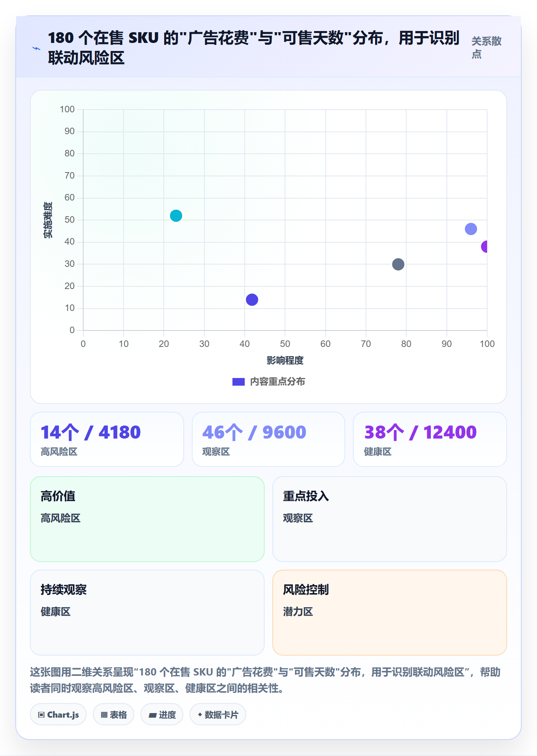Toggle the 内容重点分布 legend label
The height and width of the screenshot is (756, 537).
[278, 382]
